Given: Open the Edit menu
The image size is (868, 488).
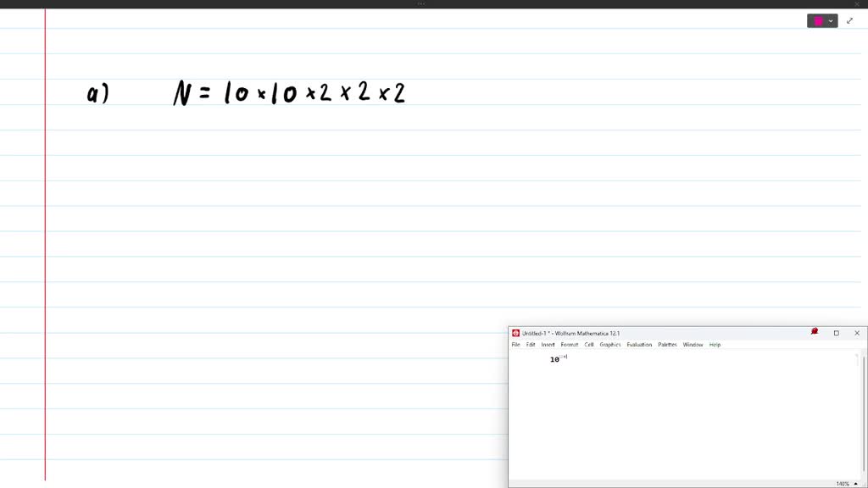Looking at the screenshot, I should pyautogui.click(x=531, y=345).
